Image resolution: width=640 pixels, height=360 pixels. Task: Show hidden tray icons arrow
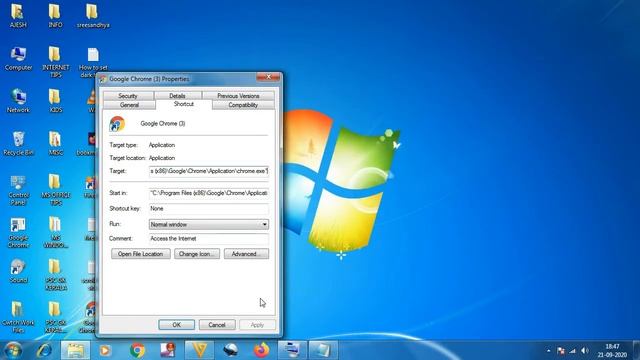(549, 351)
